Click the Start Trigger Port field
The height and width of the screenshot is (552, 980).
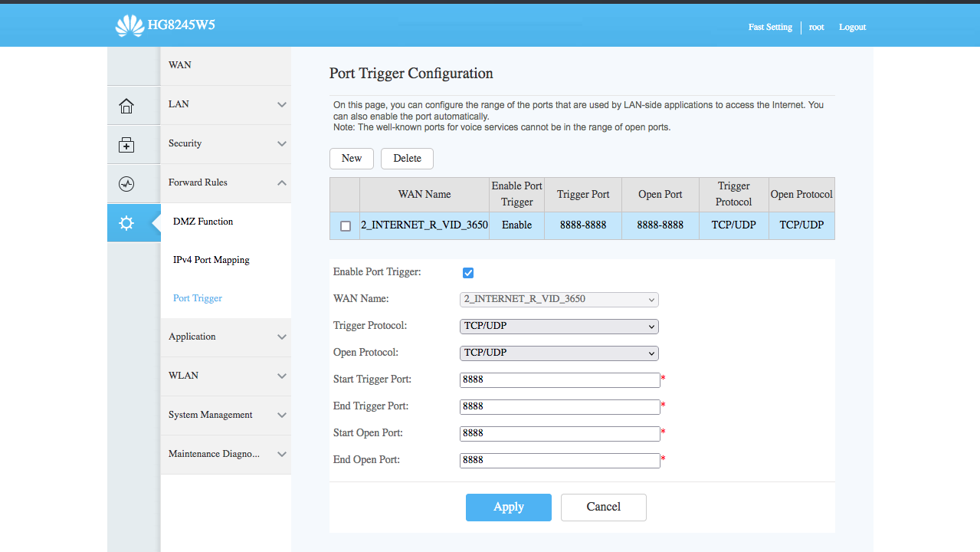559,379
